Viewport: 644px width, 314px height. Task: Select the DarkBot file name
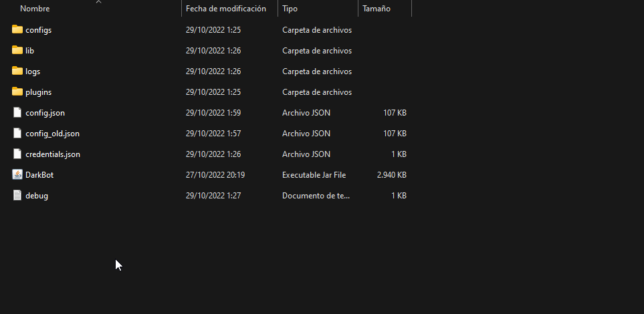pos(39,175)
